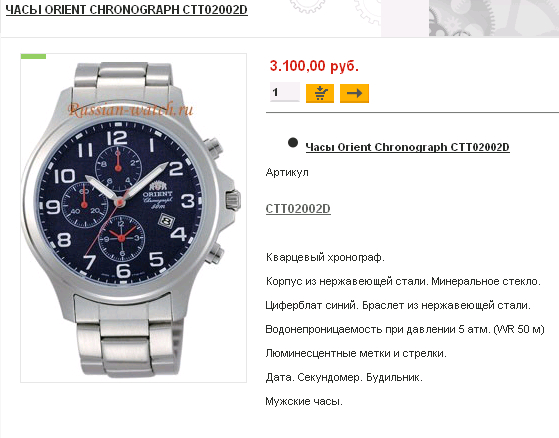Click the quantity input field
Image resolution: width=559 pixels, height=438 pixels.
pyautogui.click(x=285, y=92)
